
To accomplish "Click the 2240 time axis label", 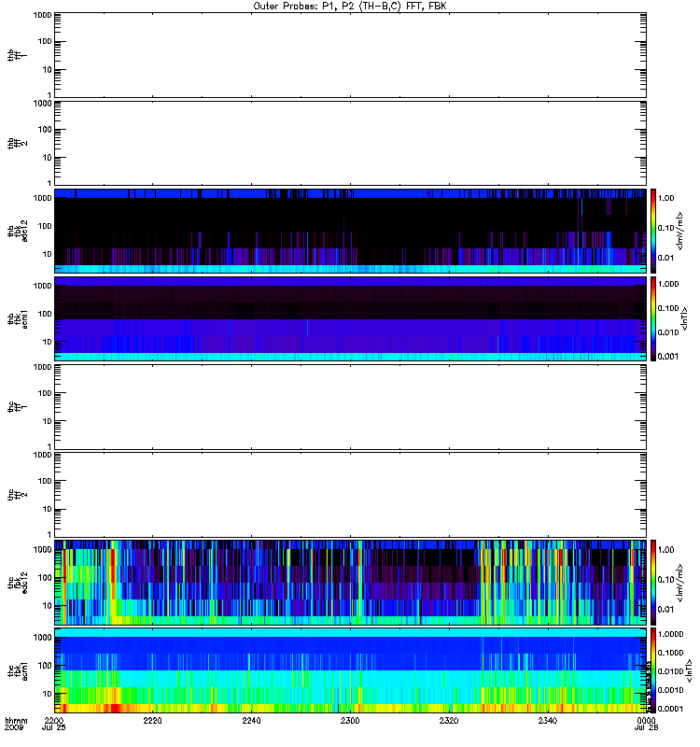I will pyautogui.click(x=251, y=720).
